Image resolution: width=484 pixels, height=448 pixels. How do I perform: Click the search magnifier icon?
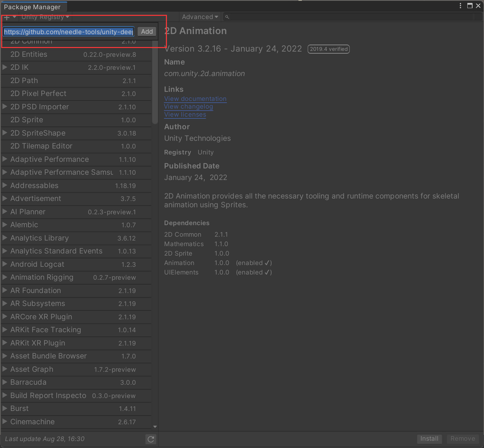(227, 17)
